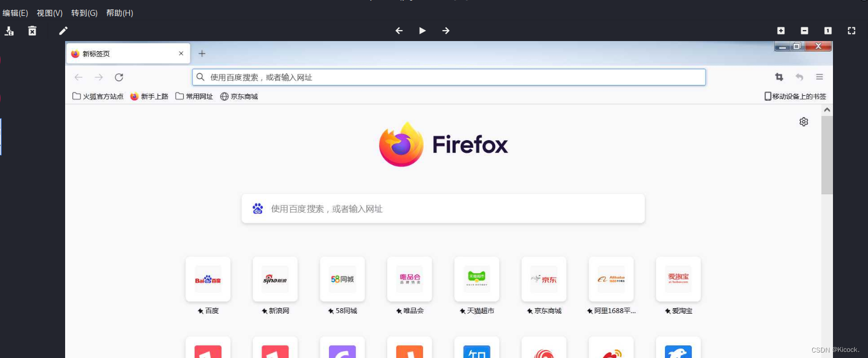Screen dimensions: 868x358
Task: Open a new tab with plus button
Action: (202, 54)
